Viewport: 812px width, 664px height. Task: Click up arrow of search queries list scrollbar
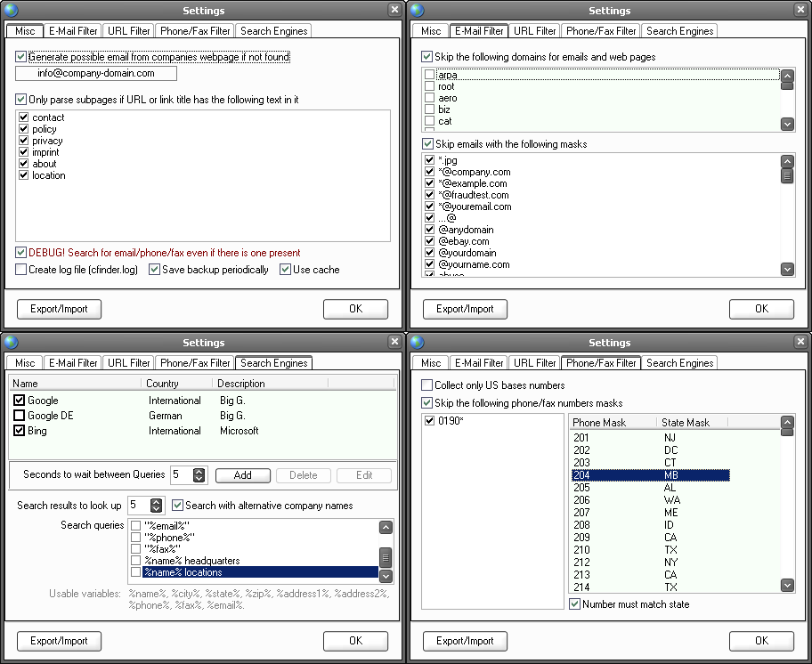[x=386, y=527]
